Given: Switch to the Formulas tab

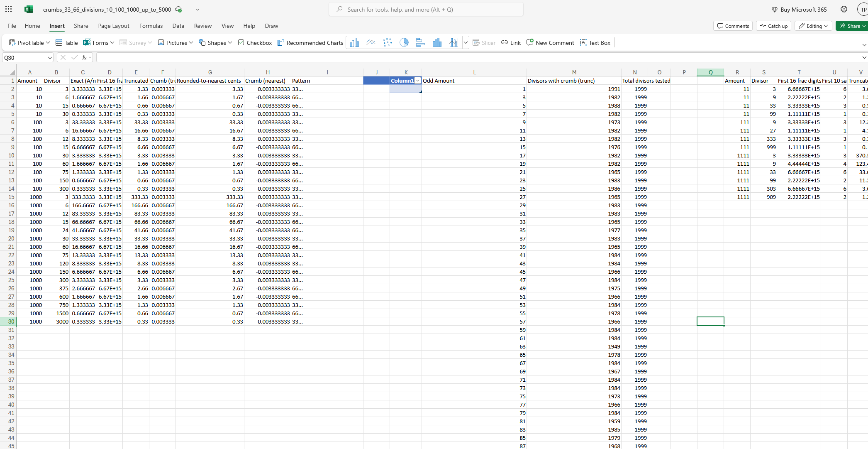Looking at the screenshot, I should coord(151,26).
